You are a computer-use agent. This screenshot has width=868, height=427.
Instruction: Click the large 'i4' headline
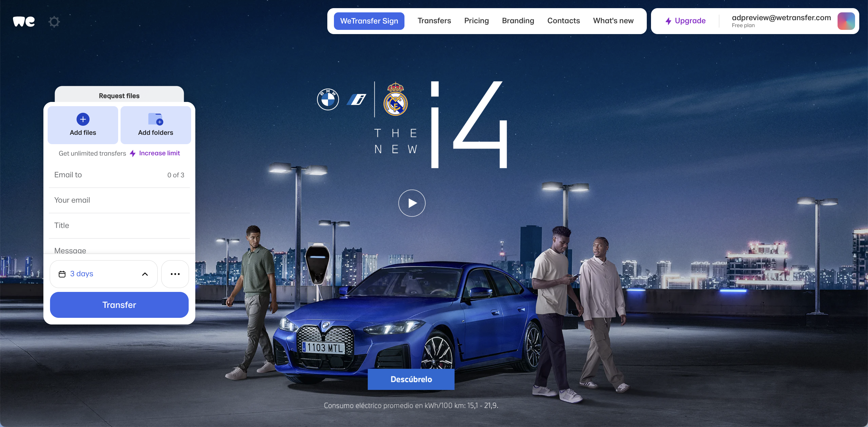(469, 124)
